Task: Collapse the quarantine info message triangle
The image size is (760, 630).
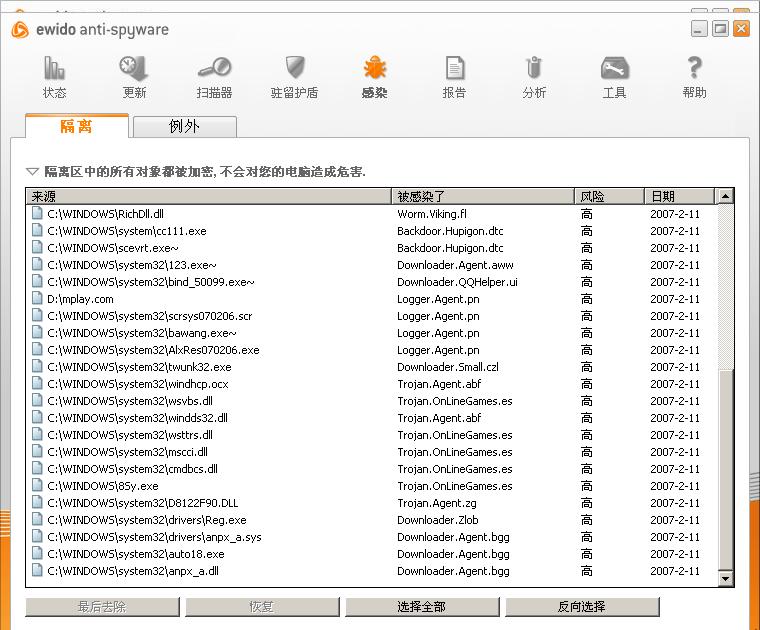Action: click(32, 172)
